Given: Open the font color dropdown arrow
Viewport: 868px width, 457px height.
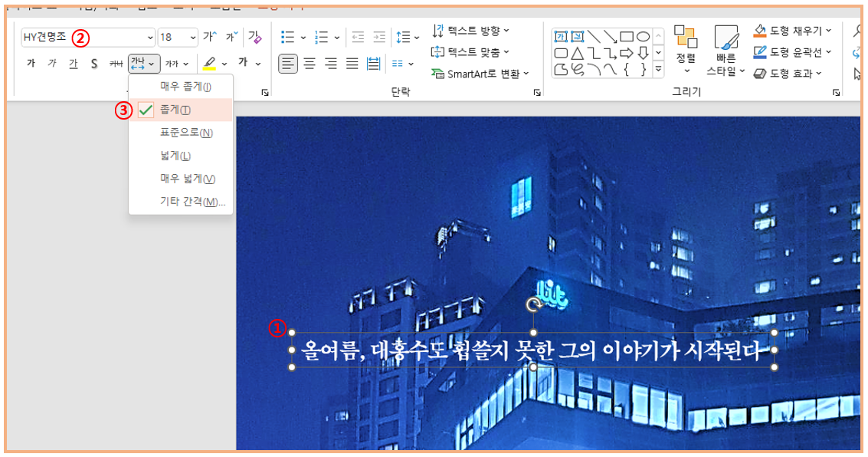Looking at the screenshot, I should pyautogui.click(x=258, y=64).
